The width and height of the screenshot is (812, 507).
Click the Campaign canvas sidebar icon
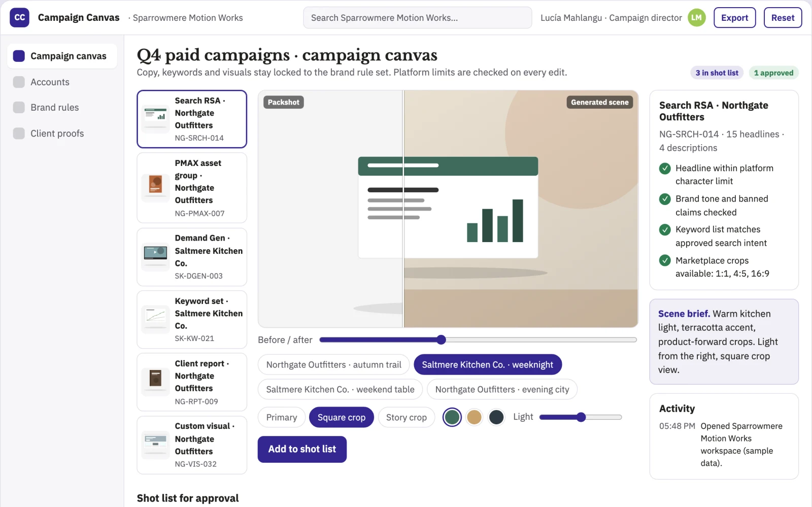(x=19, y=56)
